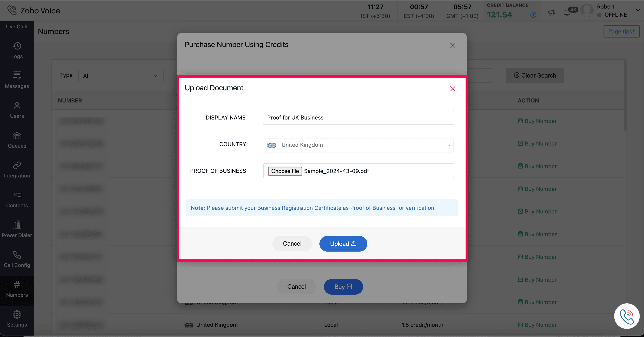
Task: Click the Display Name text field
Action: coord(358,118)
